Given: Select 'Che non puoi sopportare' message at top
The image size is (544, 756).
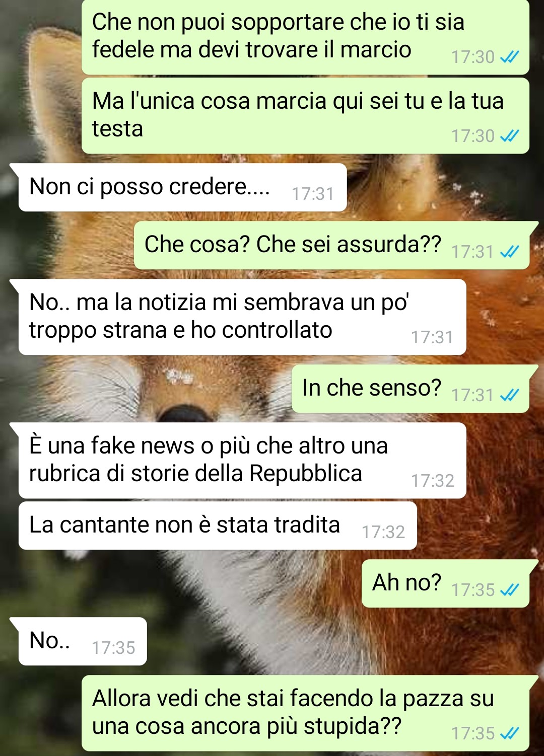Looking at the screenshot, I should [x=306, y=37].
